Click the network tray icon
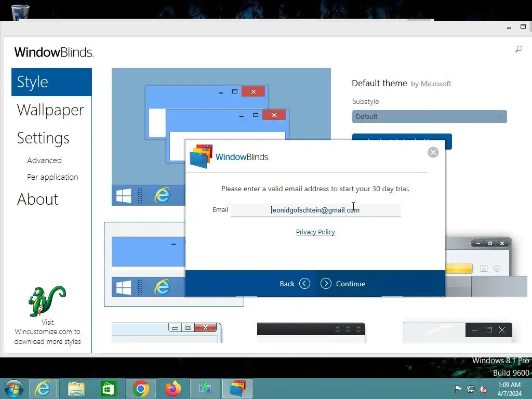532x399 pixels. click(x=471, y=389)
